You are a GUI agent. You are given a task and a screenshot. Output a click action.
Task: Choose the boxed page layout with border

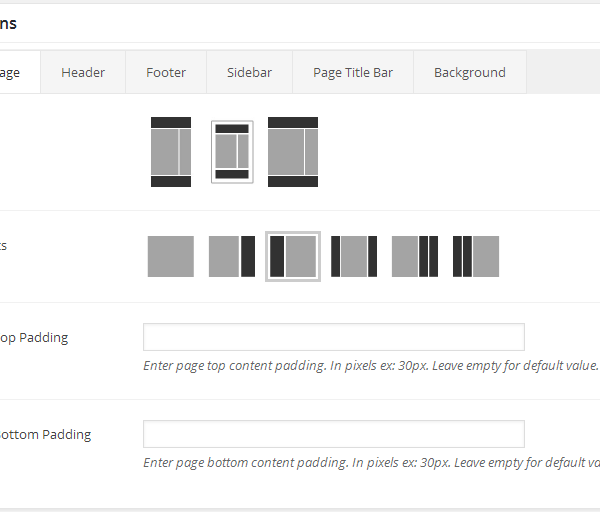232,152
